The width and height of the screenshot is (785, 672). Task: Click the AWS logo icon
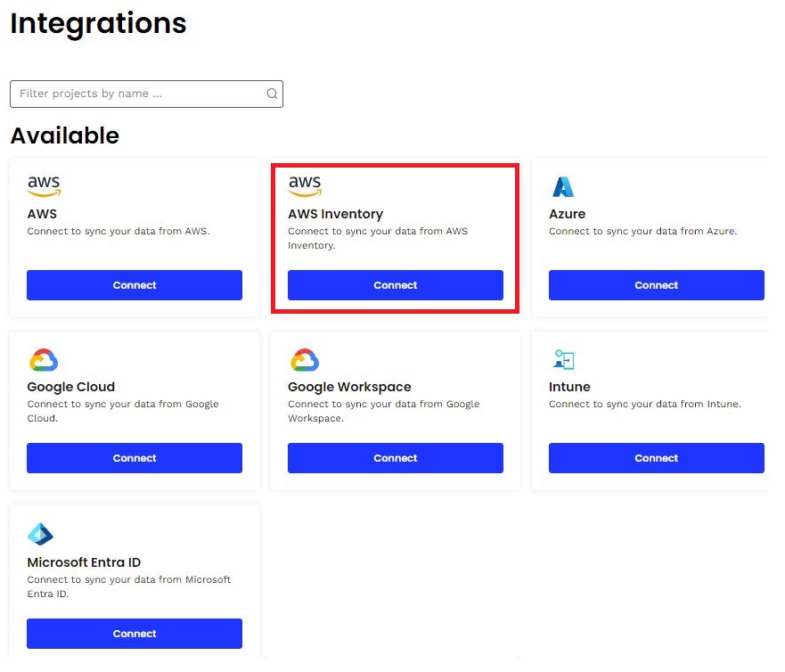(x=44, y=185)
